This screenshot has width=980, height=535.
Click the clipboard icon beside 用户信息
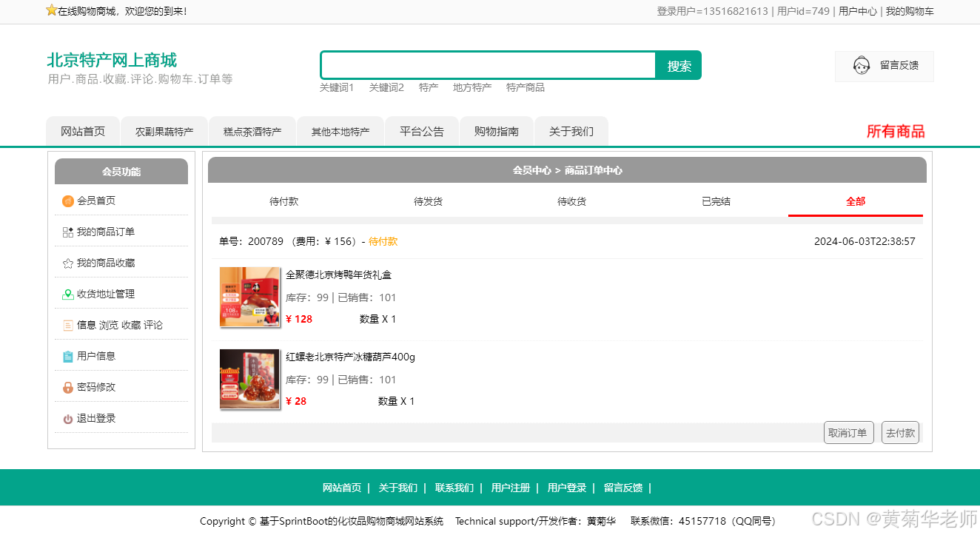(x=68, y=357)
